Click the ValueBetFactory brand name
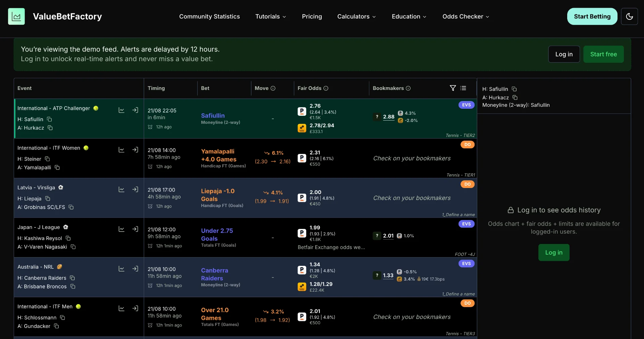Viewport: 644px width, 339px height. tap(67, 16)
